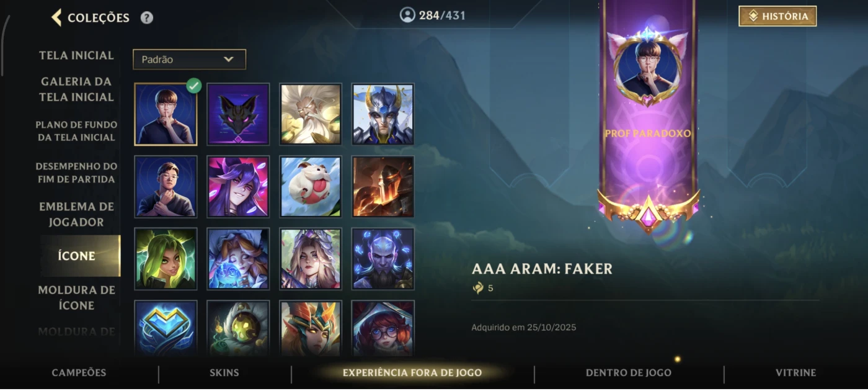Open the Vitrine tab
This screenshot has width=868, height=391.
(795, 373)
